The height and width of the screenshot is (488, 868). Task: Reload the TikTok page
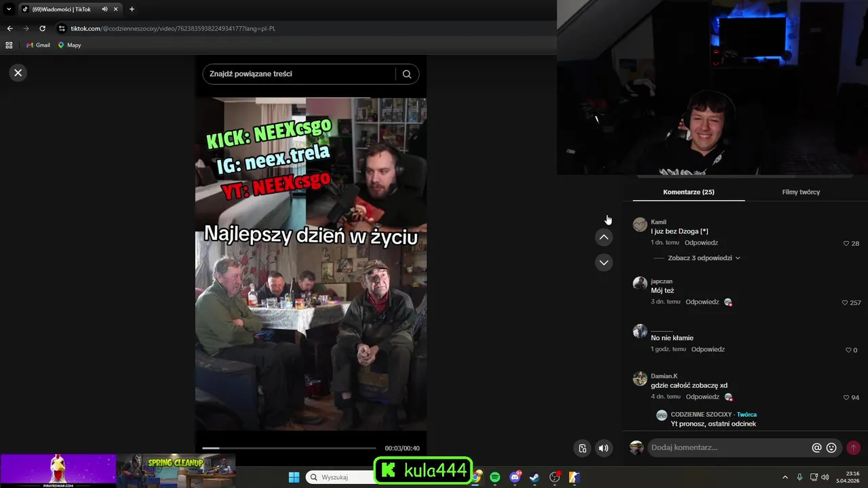pyautogui.click(x=42, y=28)
